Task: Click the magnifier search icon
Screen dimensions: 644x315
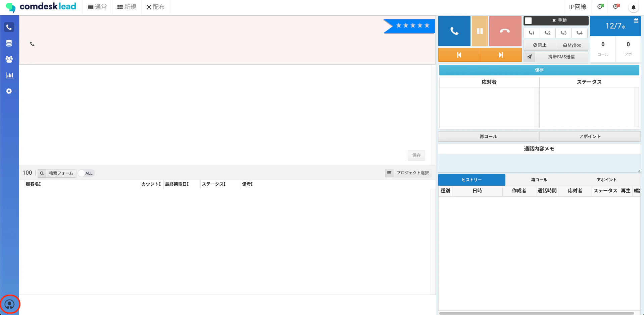Action: (x=42, y=173)
